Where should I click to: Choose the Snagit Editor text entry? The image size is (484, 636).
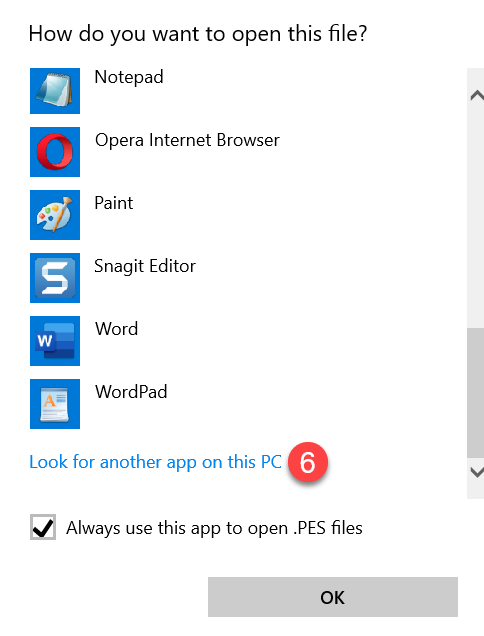click(x=145, y=266)
